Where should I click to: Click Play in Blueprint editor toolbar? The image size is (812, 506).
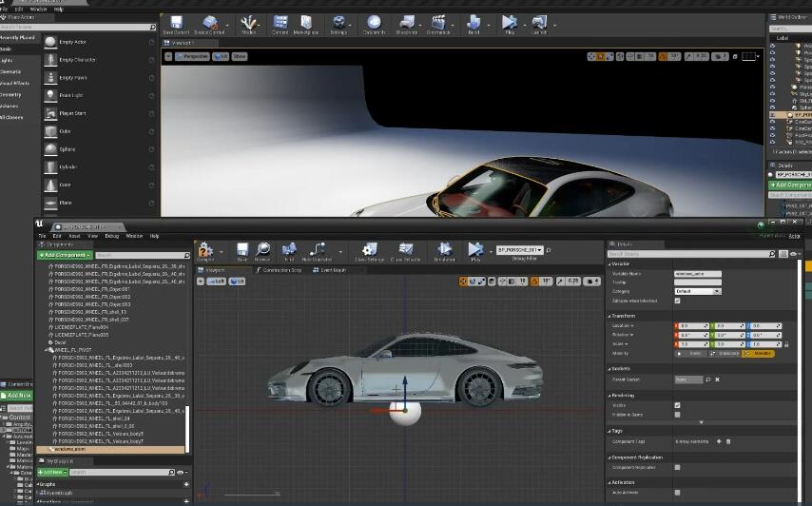tap(475, 252)
